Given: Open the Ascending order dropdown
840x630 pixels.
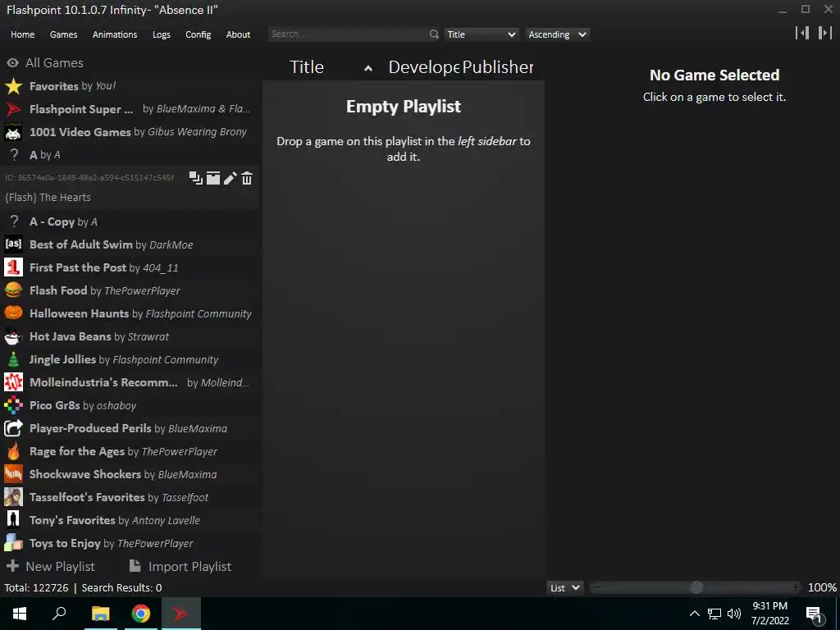Looking at the screenshot, I should point(557,34).
